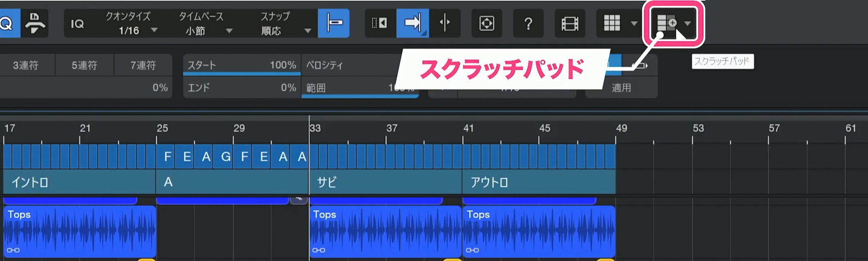Click the target frame icon beside help
This screenshot has width=868, height=261.
(x=486, y=24)
